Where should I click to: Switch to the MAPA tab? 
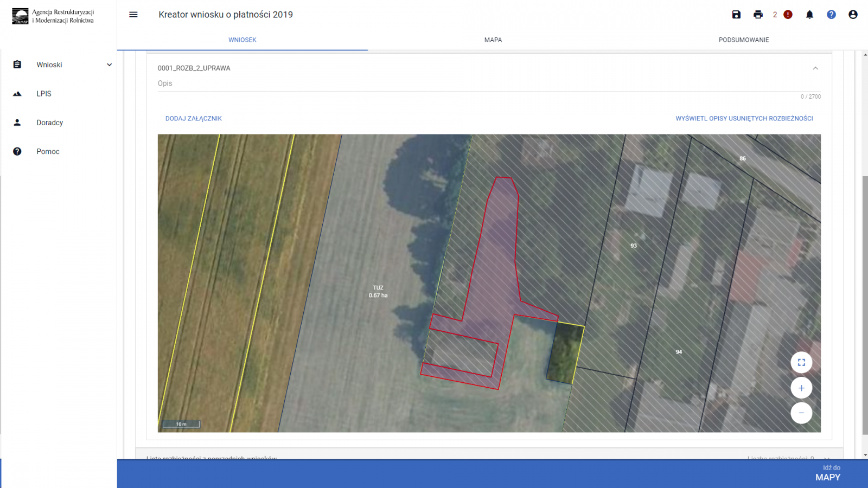click(x=493, y=40)
